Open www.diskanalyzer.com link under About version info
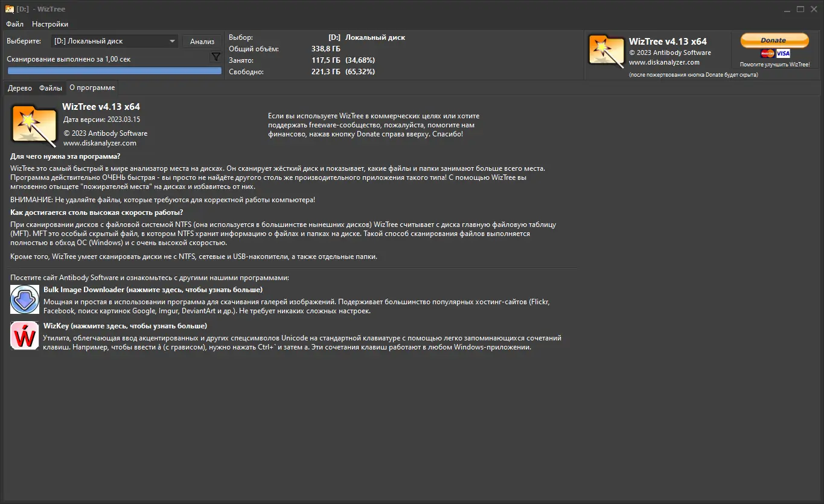This screenshot has width=824, height=504. [100, 143]
